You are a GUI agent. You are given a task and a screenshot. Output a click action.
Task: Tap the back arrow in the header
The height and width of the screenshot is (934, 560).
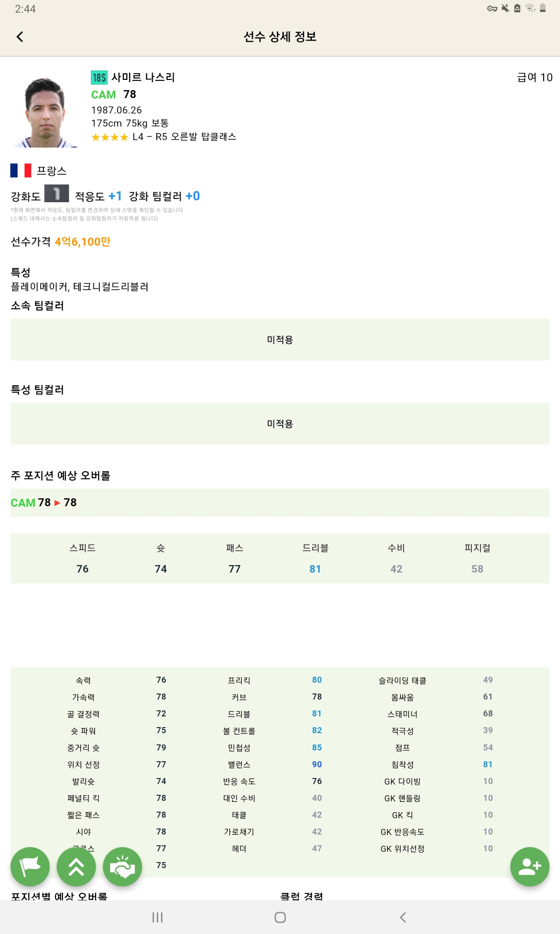coord(20,36)
